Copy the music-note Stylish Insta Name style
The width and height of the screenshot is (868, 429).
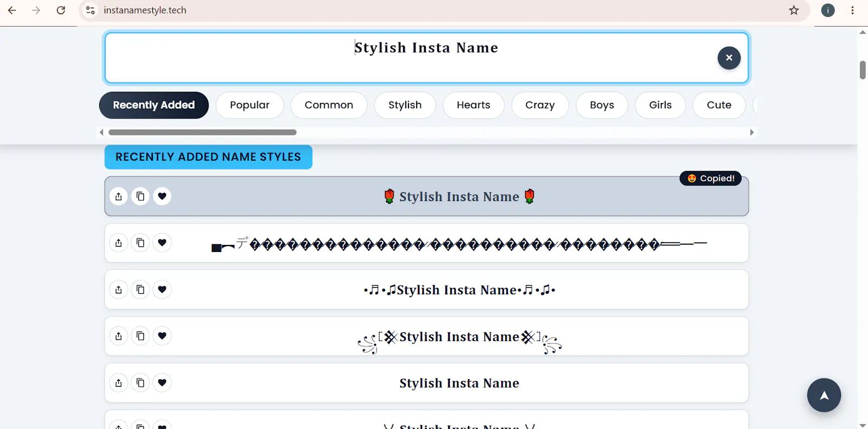[x=141, y=289]
